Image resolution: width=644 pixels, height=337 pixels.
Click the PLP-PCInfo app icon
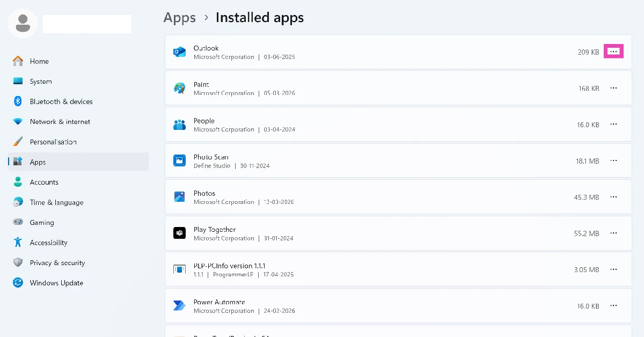pos(179,269)
